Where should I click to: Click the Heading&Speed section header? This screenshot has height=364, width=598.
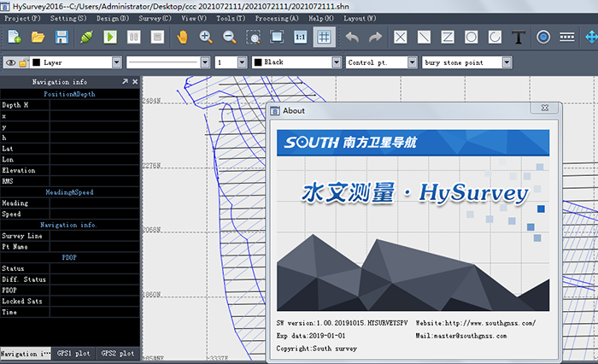(x=70, y=192)
